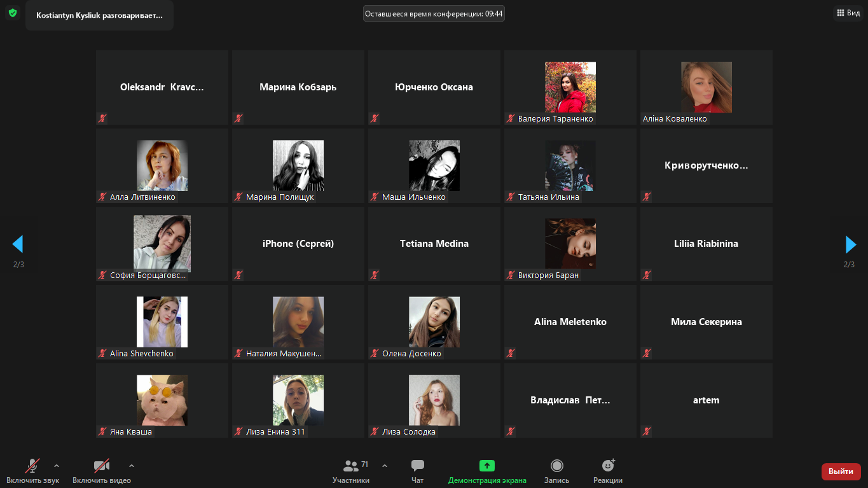Open the Participants list

351,471
